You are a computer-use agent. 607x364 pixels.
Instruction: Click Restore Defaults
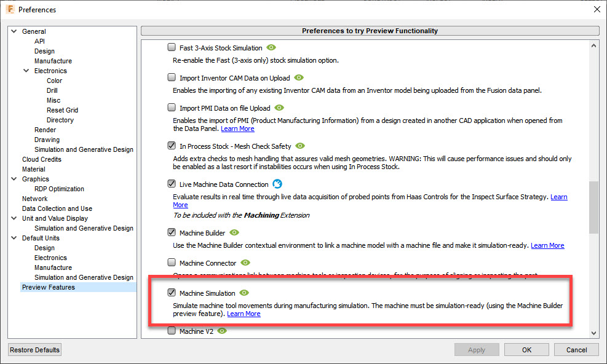[x=34, y=349]
